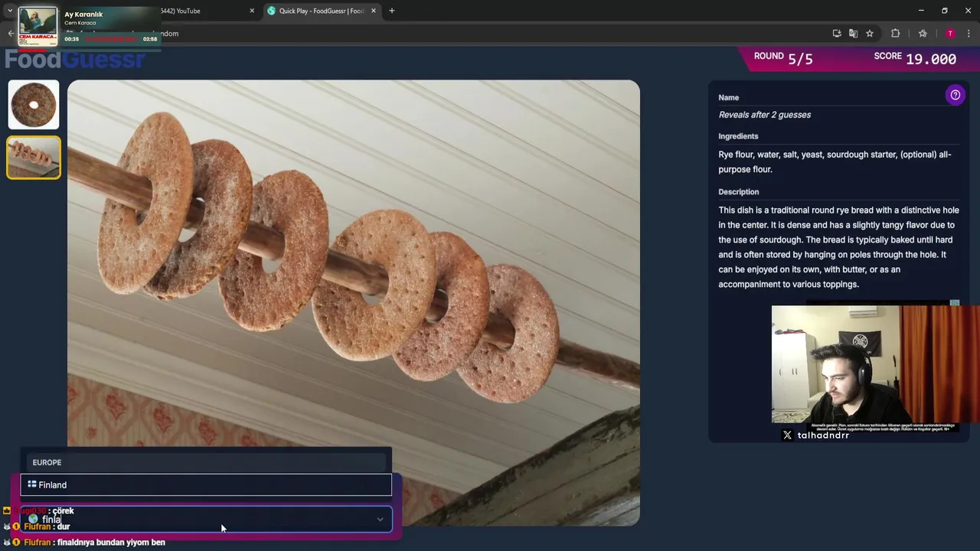This screenshot has height=551, width=980.
Task: Open a new browser tab
Action: pyautogui.click(x=392, y=11)
